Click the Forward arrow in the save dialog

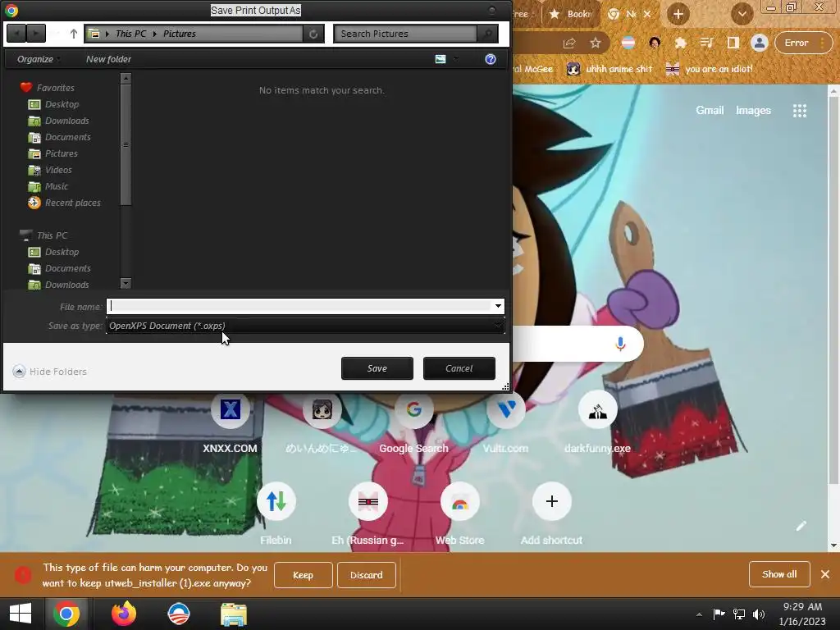(x=35, y=33)
